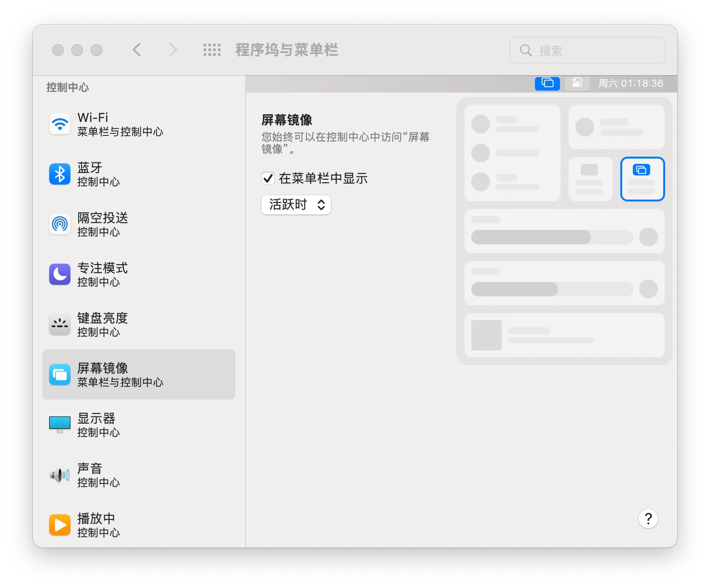Click the show-all grid button
This screenshot has height=588, width=710.
click(x=212, y=50)
